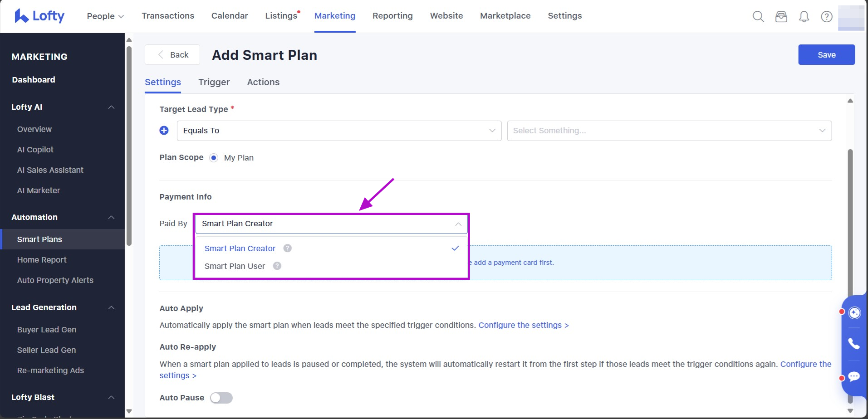Viewport: 868px width, 419px height.
Task: Click help icon beside Smart Plan Creator option
Action: pyautogui.click(x=287, y=248)
